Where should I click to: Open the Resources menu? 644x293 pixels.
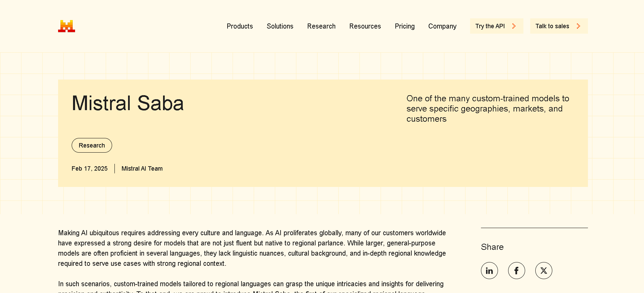click(365, 26)
